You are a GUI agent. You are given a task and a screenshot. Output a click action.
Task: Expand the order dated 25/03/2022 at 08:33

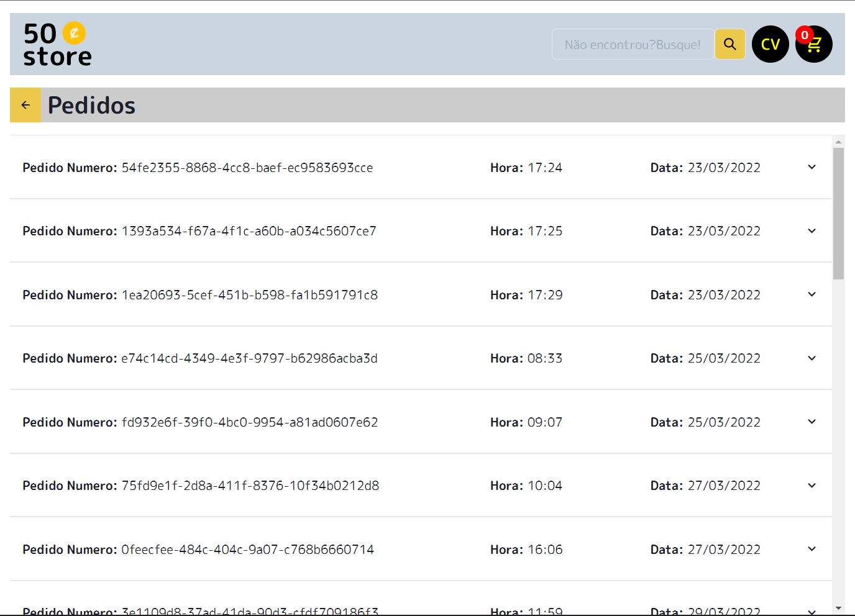tap(812, 358)
